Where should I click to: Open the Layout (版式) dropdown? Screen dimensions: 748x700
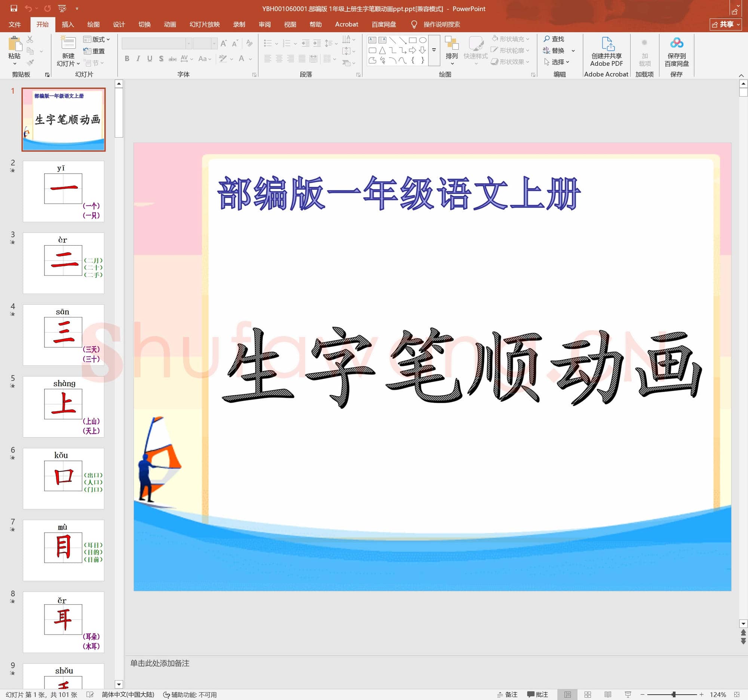96,39
